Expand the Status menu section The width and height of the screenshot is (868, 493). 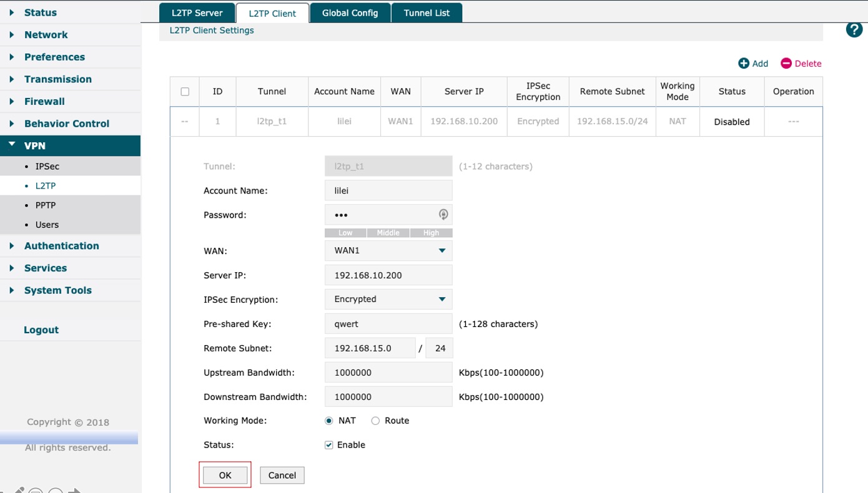tap(70, 12)
